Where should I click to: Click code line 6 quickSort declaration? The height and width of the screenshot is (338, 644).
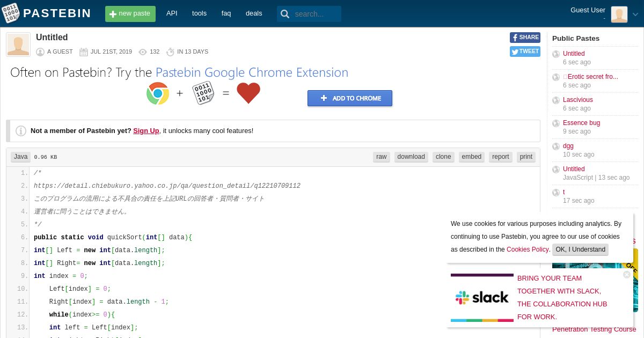(113, 237)
